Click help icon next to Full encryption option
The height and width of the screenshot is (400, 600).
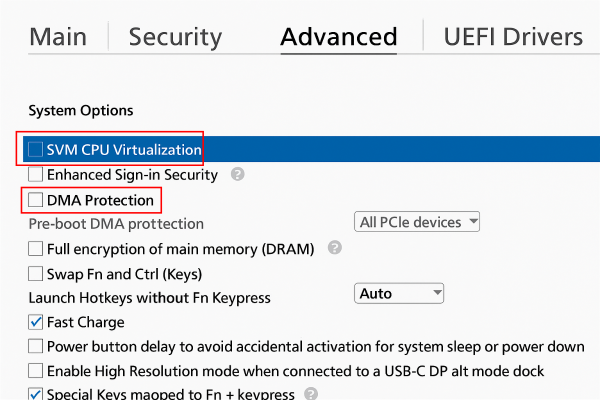point(335,247)
